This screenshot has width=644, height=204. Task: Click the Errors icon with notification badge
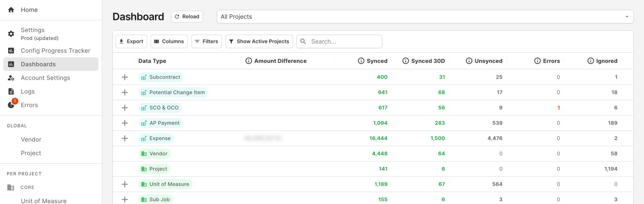[11, 105]
